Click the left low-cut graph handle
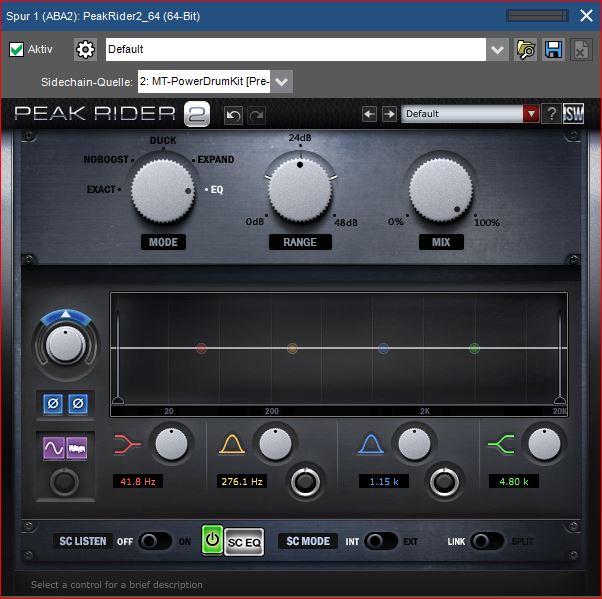Viewport: 602px width, 599px height. [x=118, y=400]
